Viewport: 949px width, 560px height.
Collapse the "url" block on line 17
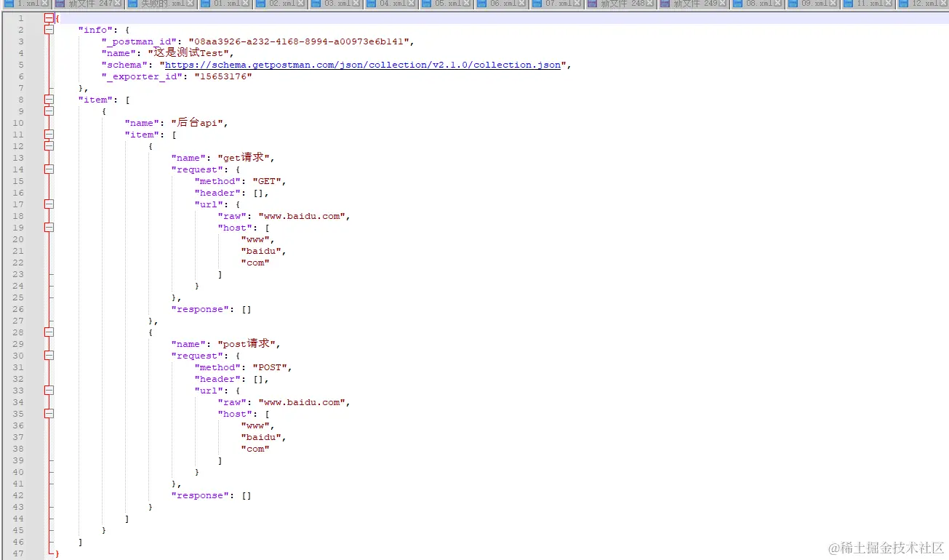tap(49, 204)
